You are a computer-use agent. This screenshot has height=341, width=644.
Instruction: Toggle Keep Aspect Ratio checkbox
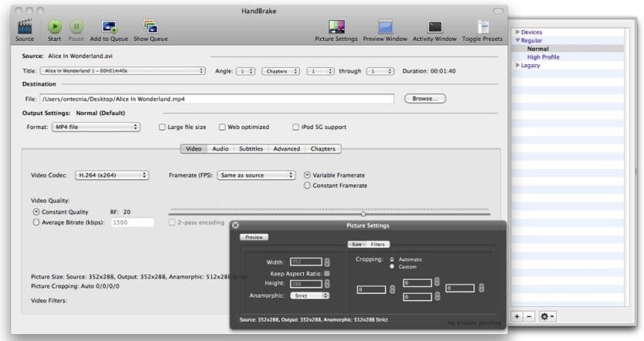(327, 274)
